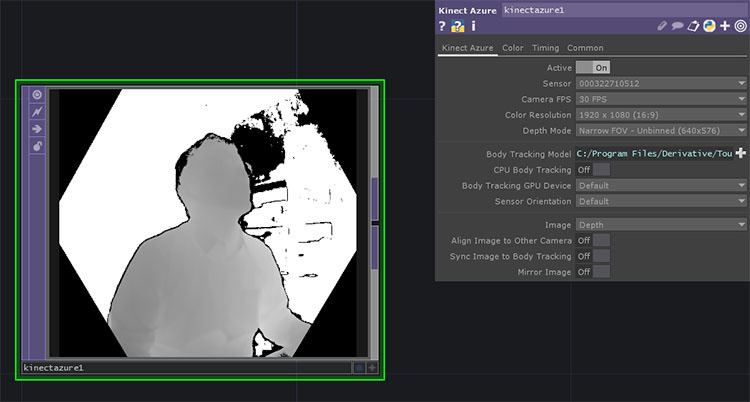Viewport: 750px width, 402px height.
Task: Click the plus icon in parameter header
Action: click(x=725, y=26)
